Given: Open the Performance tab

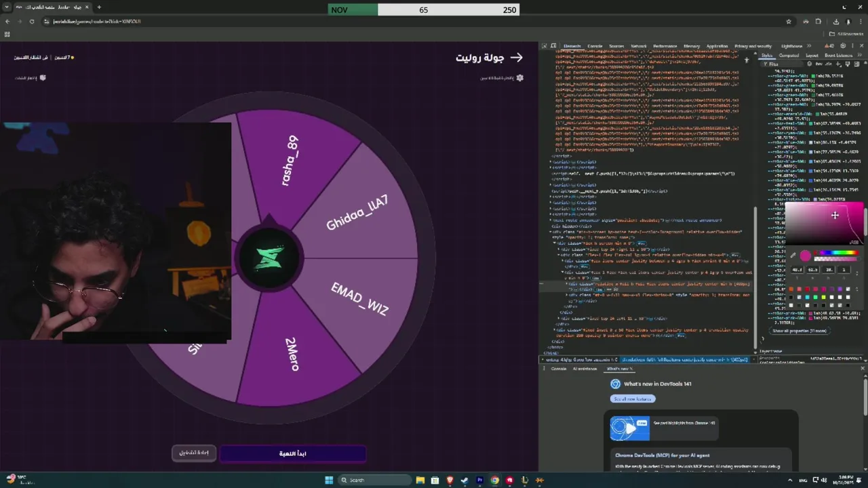Looking at the screenshot, I should click(x=665, y=45).
